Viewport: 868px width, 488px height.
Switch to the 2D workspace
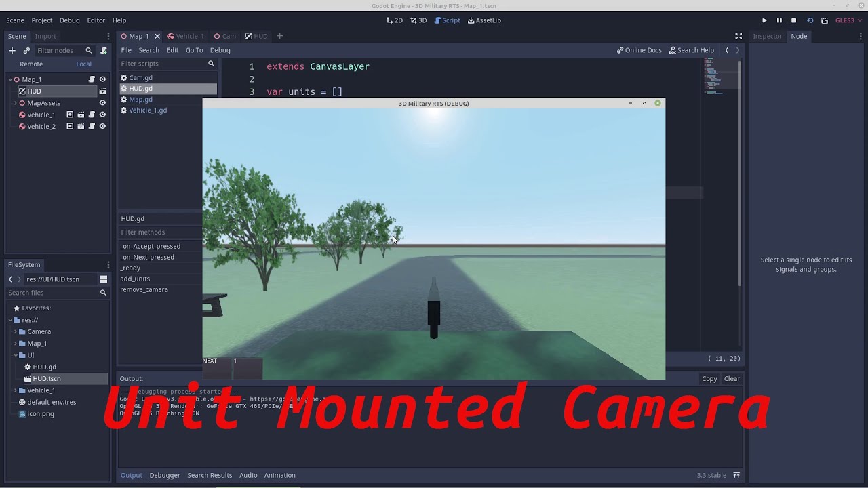coord(395,20)
